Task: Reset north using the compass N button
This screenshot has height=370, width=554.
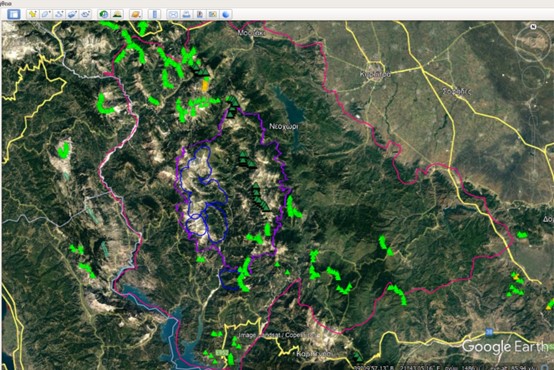Action: tap(534, 27)
